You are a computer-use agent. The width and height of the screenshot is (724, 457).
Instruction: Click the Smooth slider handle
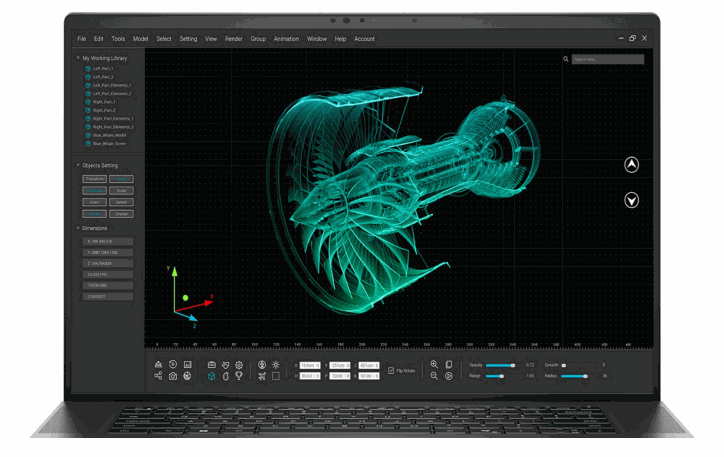(x=564, y=365)
